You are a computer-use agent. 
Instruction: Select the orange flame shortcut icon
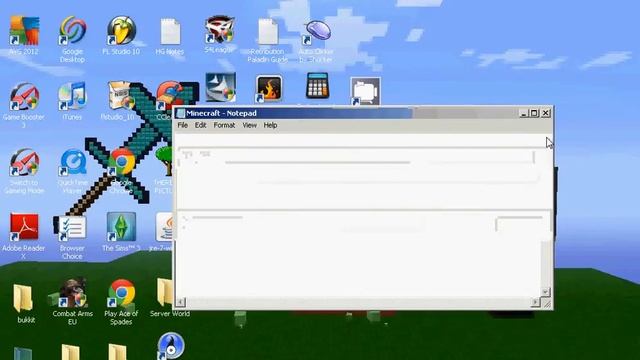(x=268, y=89)
